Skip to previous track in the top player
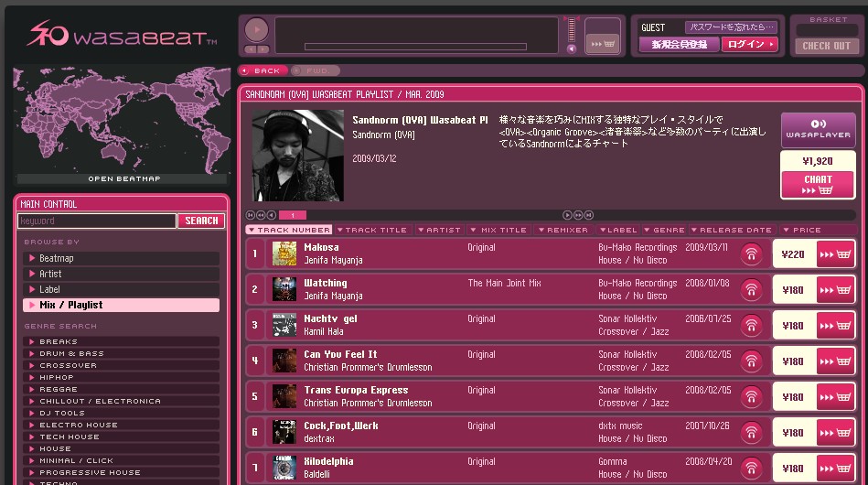The width and height of the screenshot is (868, 485). point(251,49)
